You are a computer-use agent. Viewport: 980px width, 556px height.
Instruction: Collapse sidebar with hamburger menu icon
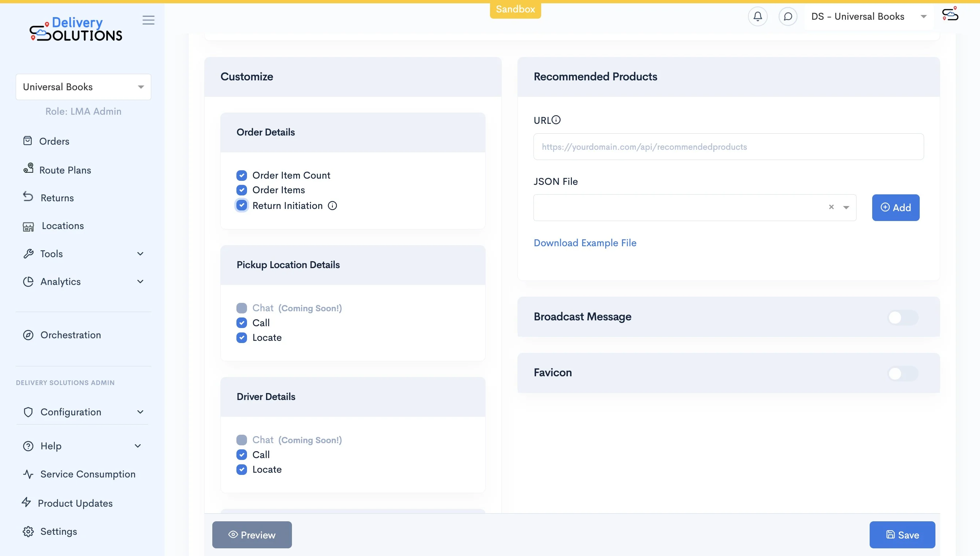click(x=149, y=20)
